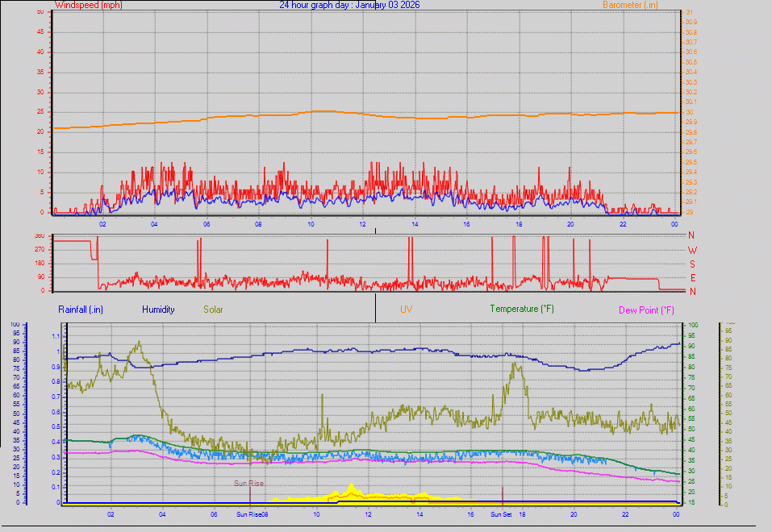Toggle the Solar trace using its legend label
The image size is (772, 532).
point(214,309)
